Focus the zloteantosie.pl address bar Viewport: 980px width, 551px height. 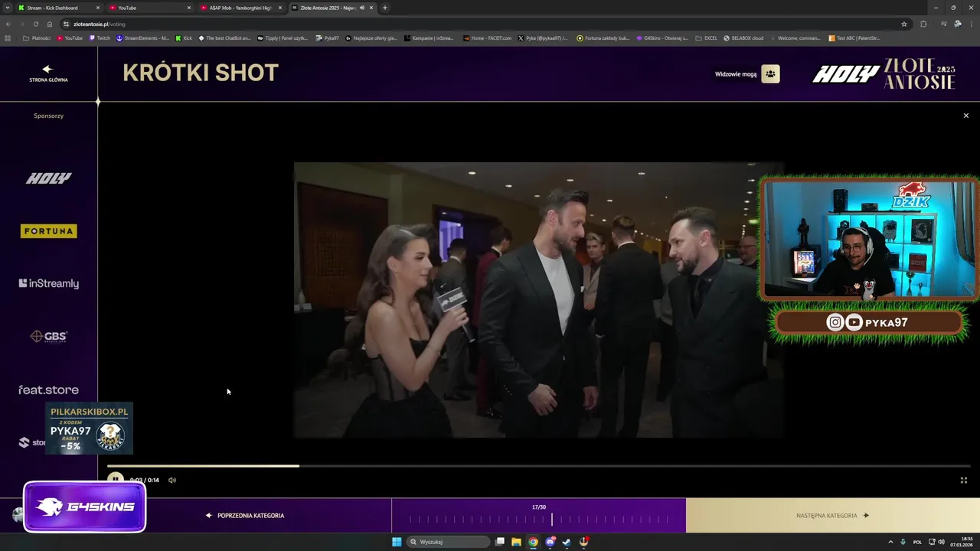click(482, 24)
